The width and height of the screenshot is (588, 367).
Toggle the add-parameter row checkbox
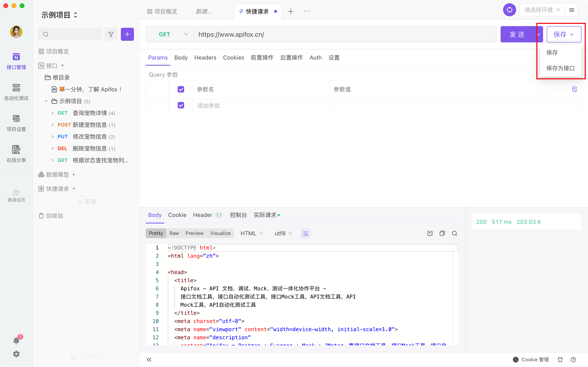(x=181, y=105)
